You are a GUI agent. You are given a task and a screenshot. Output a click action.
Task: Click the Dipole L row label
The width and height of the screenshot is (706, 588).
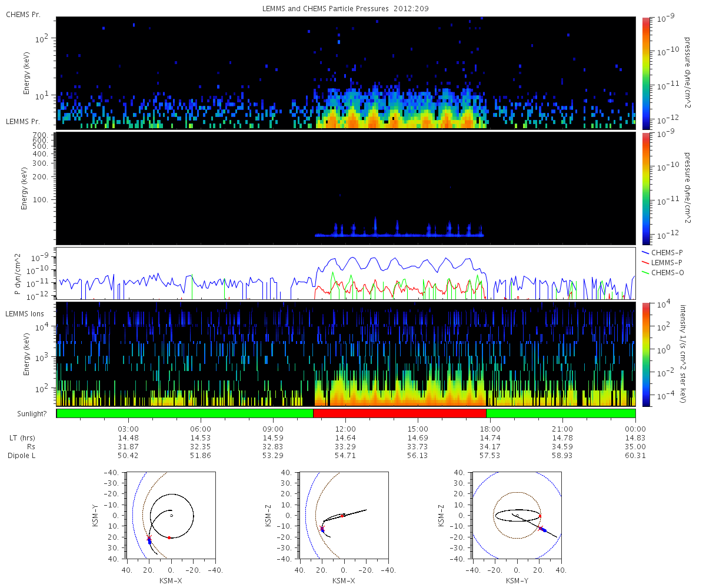click(x=24, y=456)
